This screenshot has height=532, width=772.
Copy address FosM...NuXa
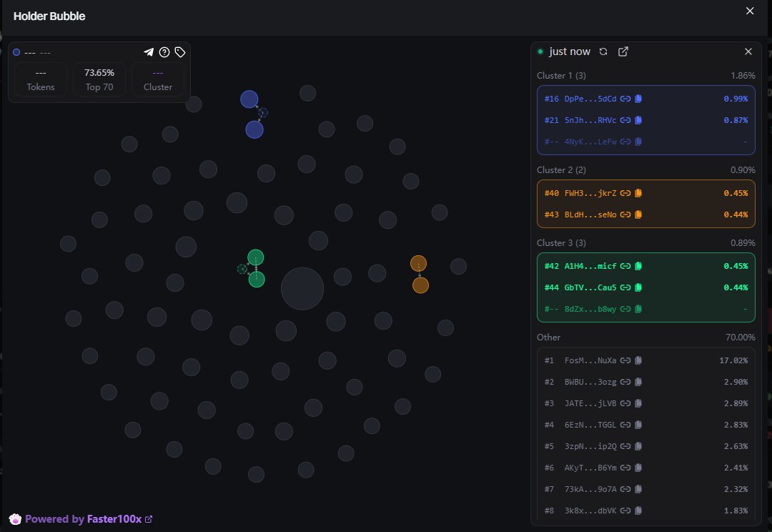click(638, 360)
